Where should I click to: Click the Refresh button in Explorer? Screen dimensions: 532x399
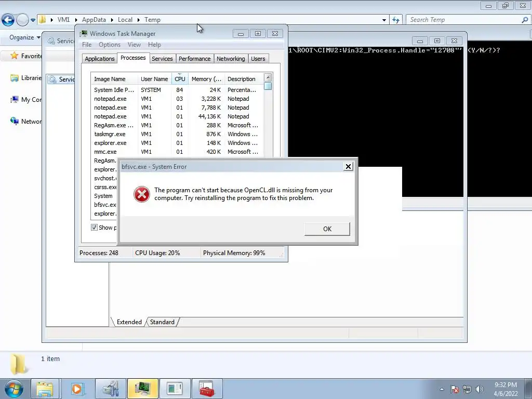pyautogui.click(x=396, y=20)
